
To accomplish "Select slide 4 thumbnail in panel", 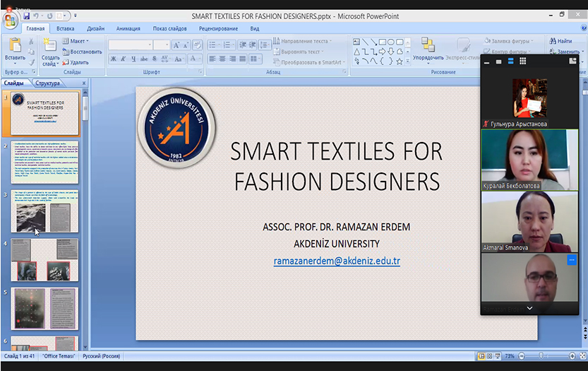I will pyautogui.click(x=46, y=260).
